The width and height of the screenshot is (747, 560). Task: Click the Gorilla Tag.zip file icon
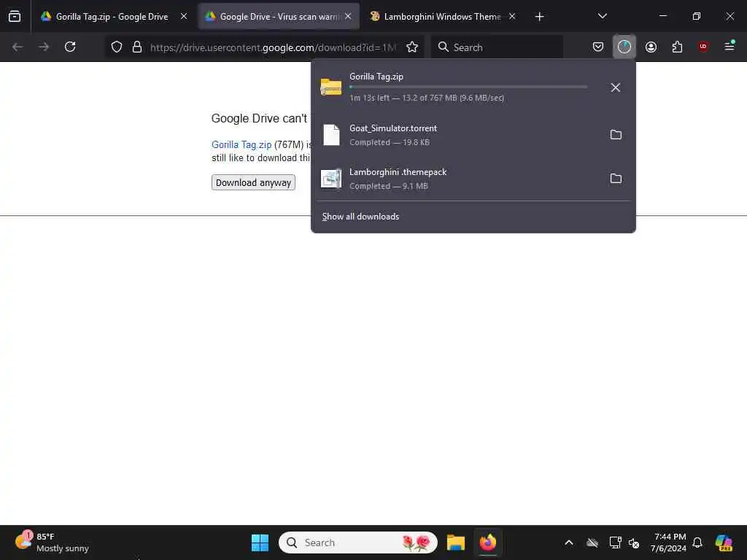click(x=331, y=87)
